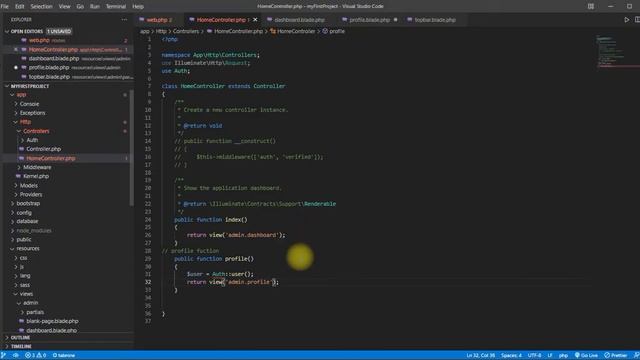Screen dimensions: 640x360
Task: Click the line and column indicator
Action: (480, 355)
